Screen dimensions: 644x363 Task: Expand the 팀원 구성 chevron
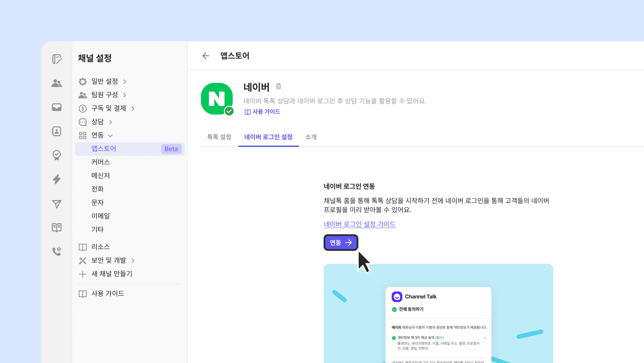tap(125, 95)
